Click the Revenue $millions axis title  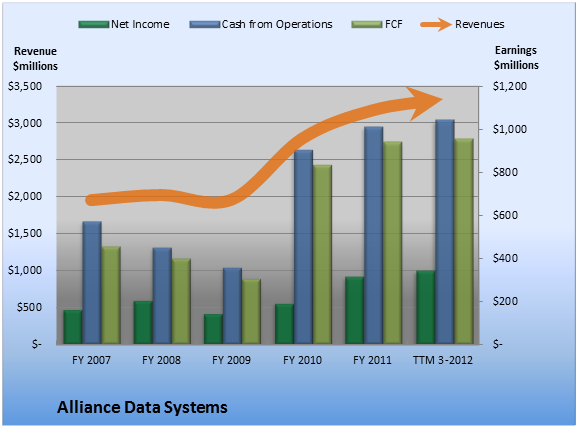click(35, 59)
